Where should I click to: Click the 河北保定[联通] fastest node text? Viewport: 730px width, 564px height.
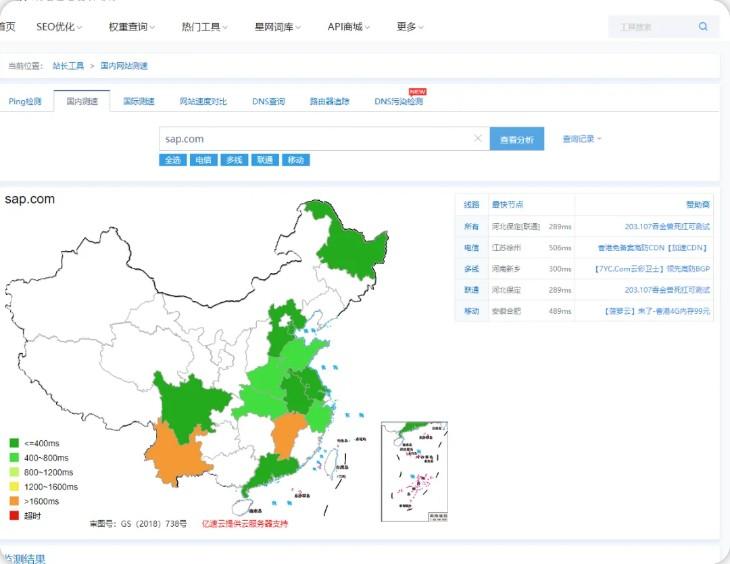coord(516,226)
